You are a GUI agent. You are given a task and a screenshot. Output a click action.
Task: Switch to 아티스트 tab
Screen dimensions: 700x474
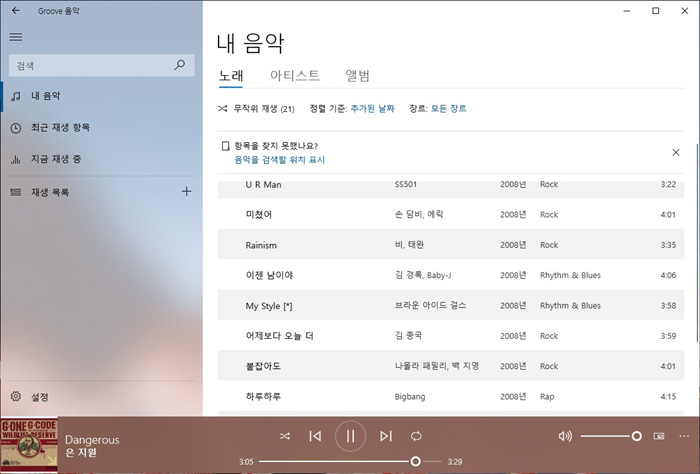coord(295,75)
